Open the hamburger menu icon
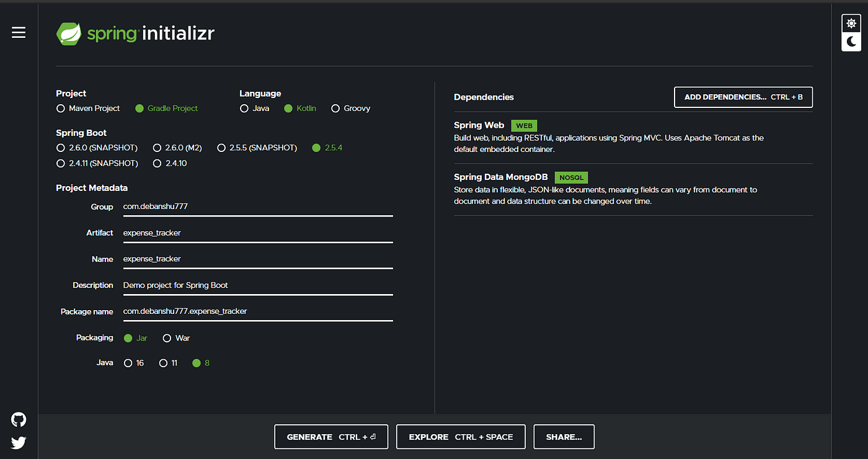868x459 pixels. [19, 32]
